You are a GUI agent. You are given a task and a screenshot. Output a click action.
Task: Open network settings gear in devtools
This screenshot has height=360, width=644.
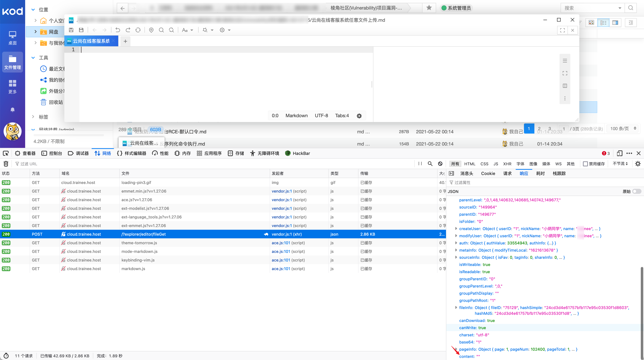pyautogui.click(x=638, y=164)
